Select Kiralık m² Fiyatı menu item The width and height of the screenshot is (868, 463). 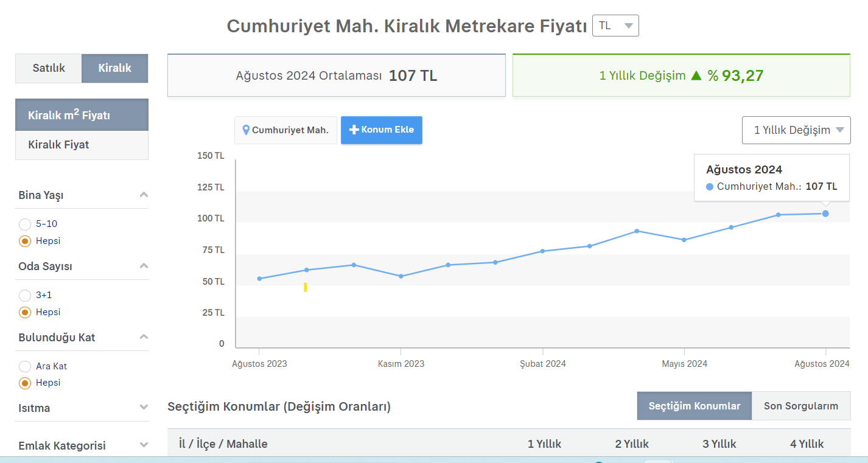point(82,115)
